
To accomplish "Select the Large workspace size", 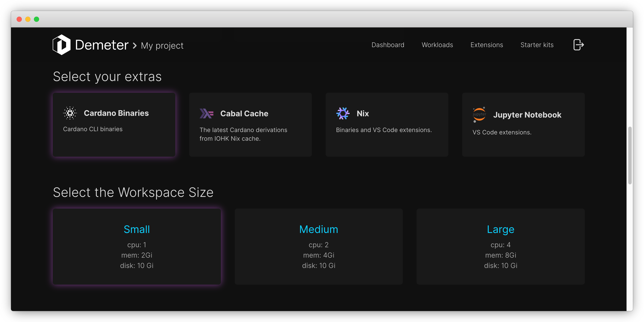I will (501, 246).
